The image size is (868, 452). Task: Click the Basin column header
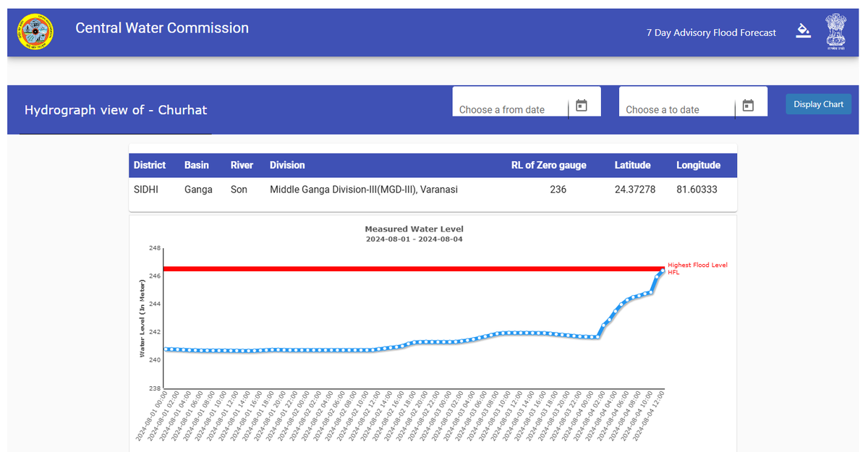tap(197, 165)
